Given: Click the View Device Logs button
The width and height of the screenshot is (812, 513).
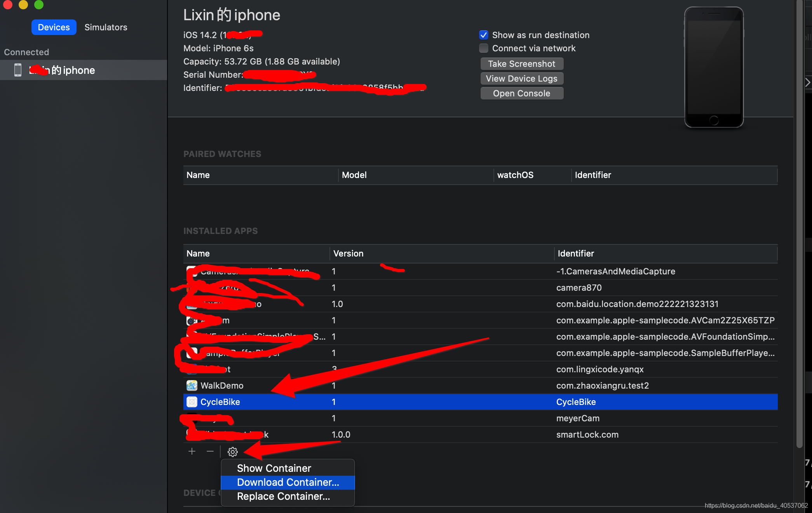Looking at the screenshot, I should [522, 79].
